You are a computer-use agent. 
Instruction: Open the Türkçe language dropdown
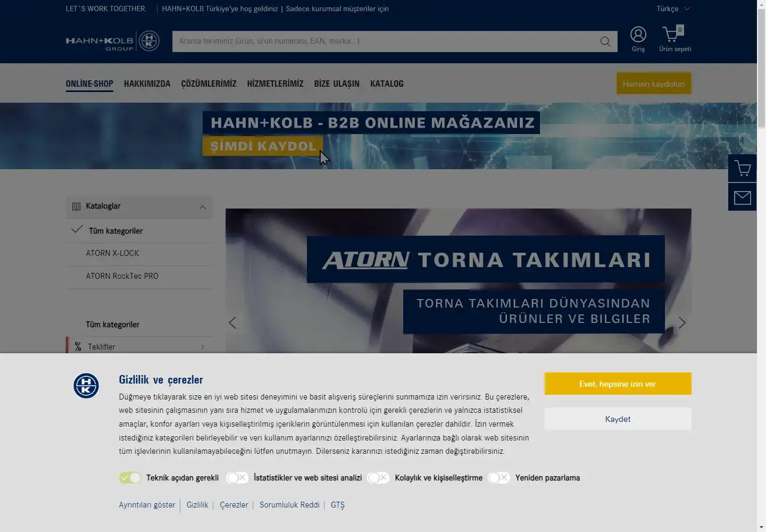pyautogui.click(x=673, y=9)
